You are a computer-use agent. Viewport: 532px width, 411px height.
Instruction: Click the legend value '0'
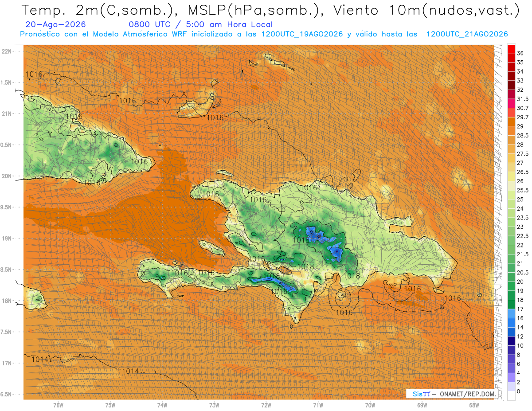point(519,391)
